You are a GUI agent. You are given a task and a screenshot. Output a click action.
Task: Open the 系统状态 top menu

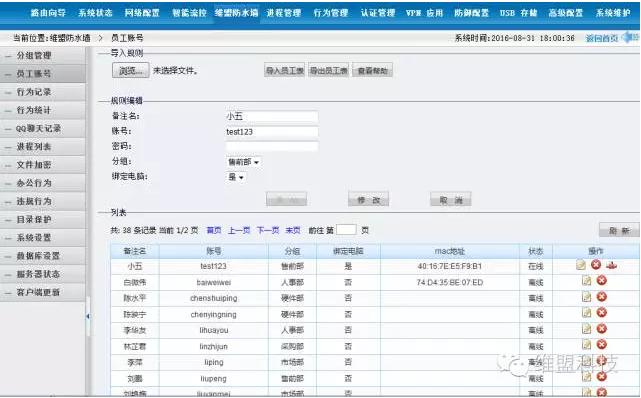[95, 13]
